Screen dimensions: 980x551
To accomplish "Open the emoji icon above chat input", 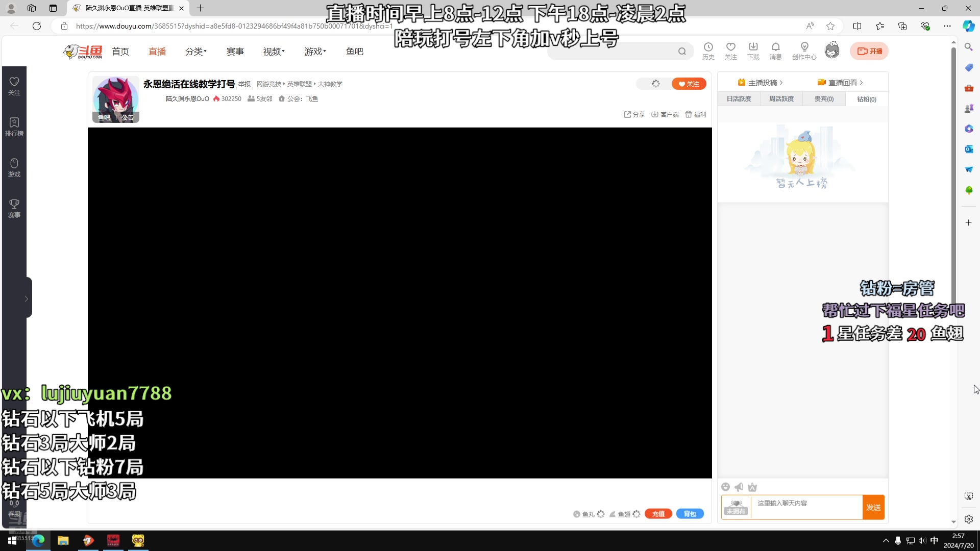I will pyautogui.click(x=726, y=487).
